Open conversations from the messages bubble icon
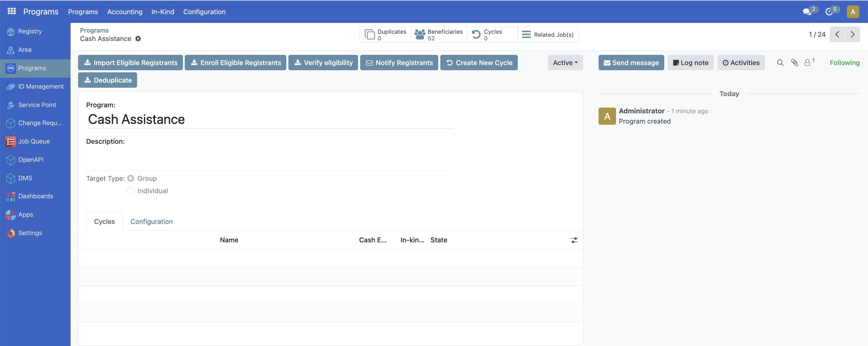 coord(807,11)
